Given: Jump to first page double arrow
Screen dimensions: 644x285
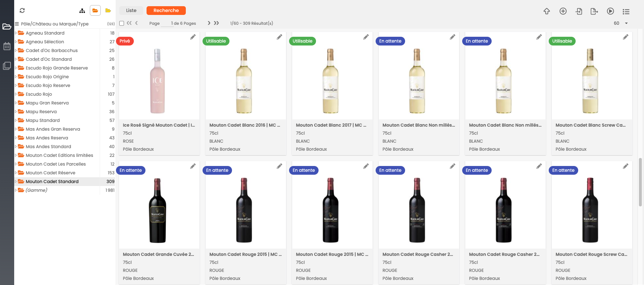Looking at the screenshot, I should 129,23.
